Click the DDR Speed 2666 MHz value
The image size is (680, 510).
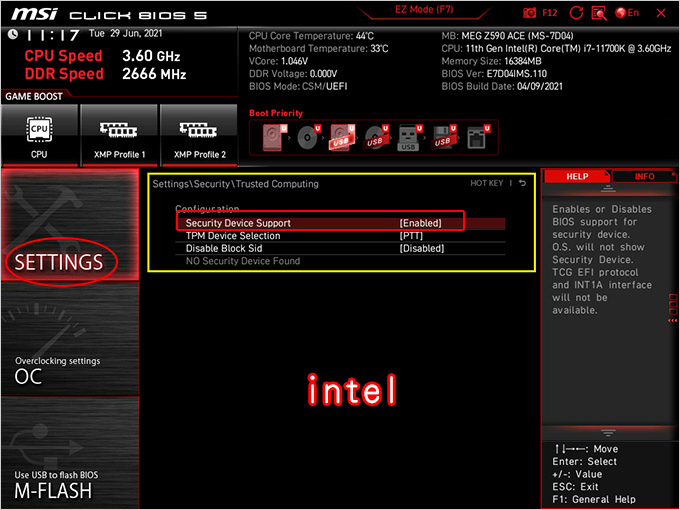[x=154, y=74]
